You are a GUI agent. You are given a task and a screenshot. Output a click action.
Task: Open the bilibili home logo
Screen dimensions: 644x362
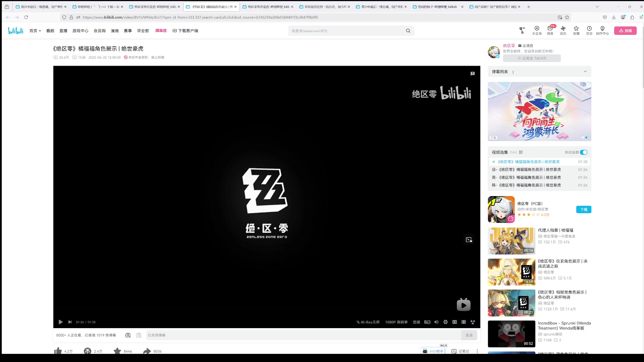[x=15, y=31]
